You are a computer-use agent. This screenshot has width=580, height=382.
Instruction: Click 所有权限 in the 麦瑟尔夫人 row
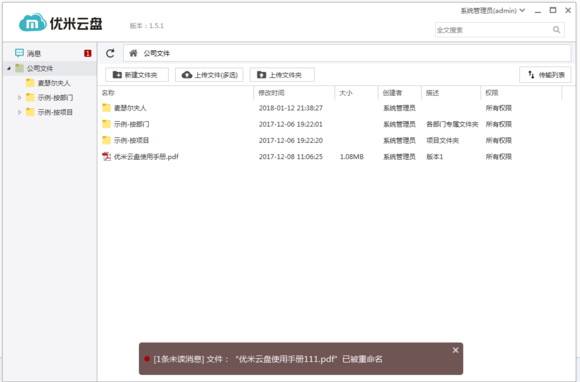pyautogui.click(x=499, y=108)
